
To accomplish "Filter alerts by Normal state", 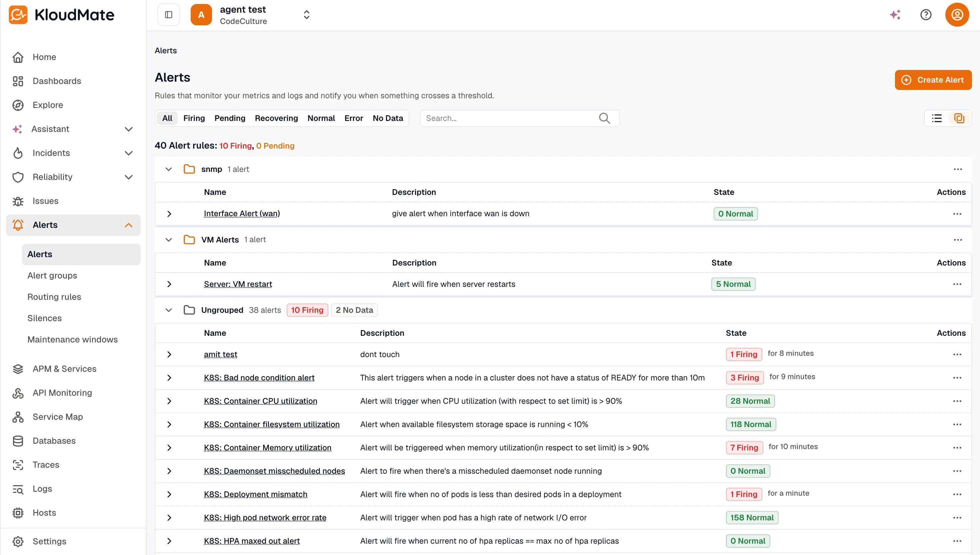I will (x=321, y=118).
